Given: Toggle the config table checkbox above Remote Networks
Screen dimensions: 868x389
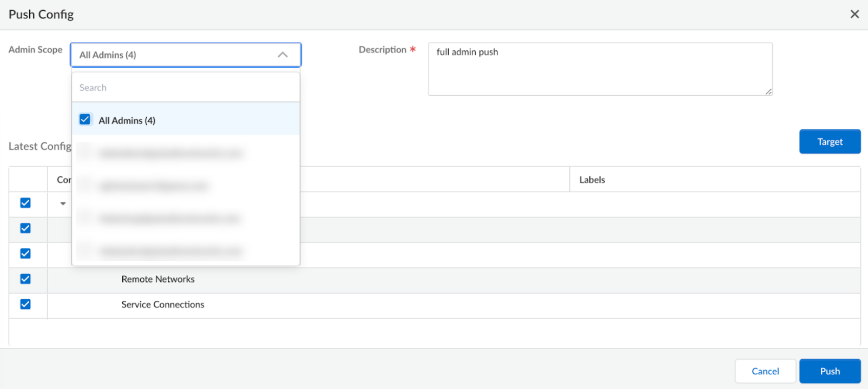Looking at the screenshot, I should (x=25, y=253).
